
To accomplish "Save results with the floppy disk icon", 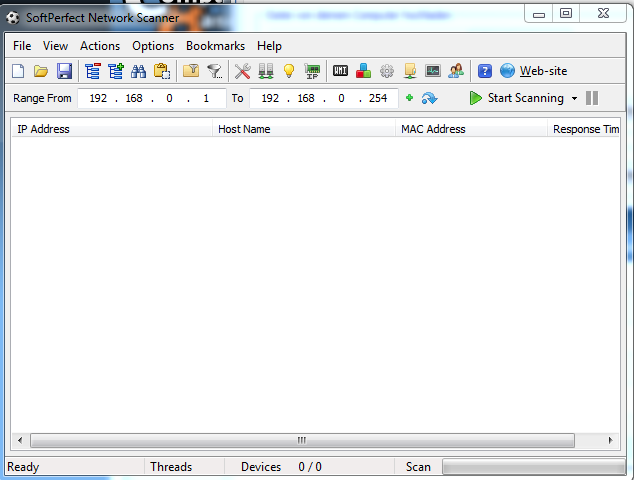I will (64, 71).
